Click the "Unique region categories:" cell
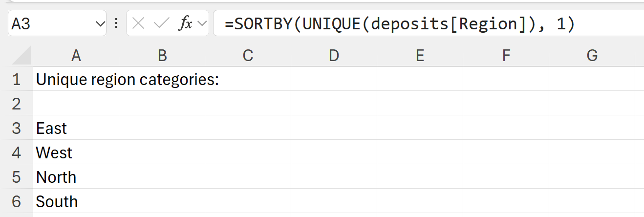Screen dimensions: 644x217 point(76,79)
